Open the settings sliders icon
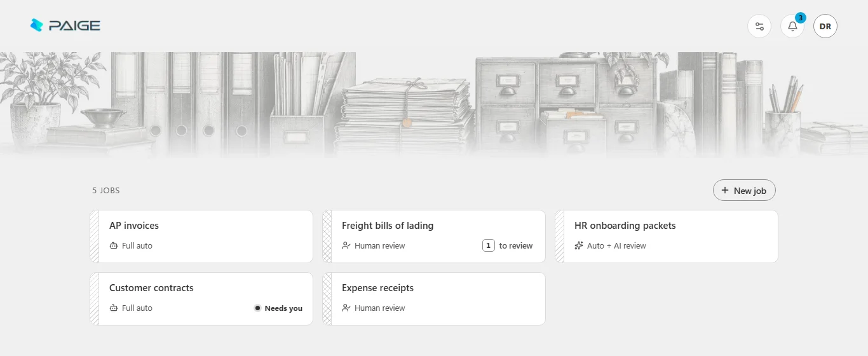Image resolution: width=868 pixels, height=356 pixels. 759,26
